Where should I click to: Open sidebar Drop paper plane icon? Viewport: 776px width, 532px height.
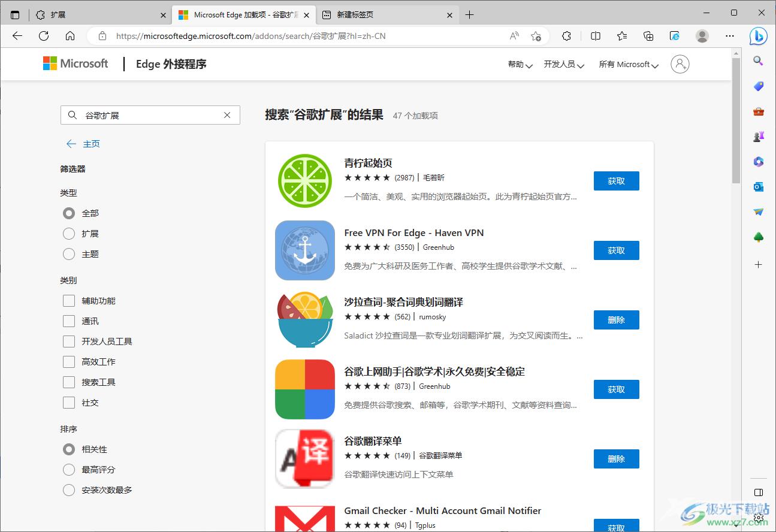(x=759, y=212)
